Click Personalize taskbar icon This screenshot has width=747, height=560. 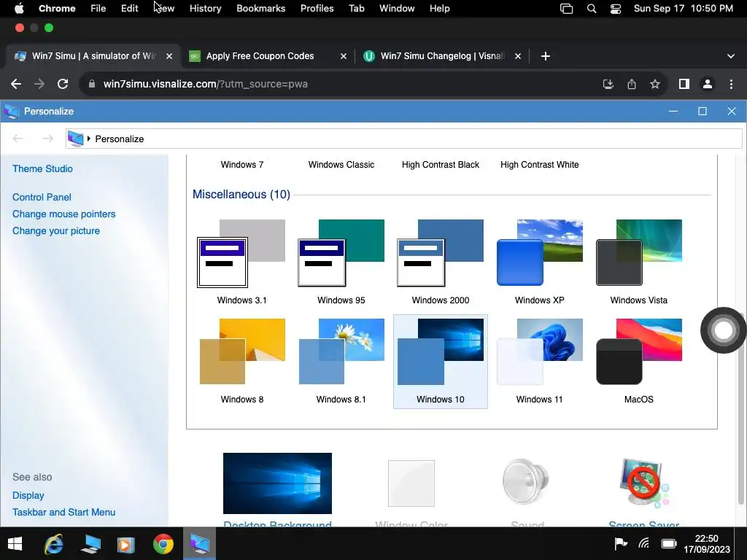click(x=199, y=544)
